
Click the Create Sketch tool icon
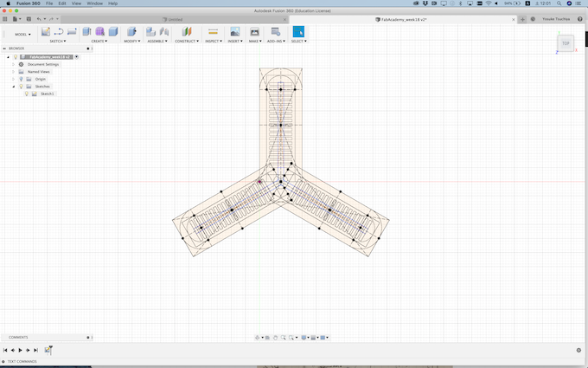coord(45,32)
